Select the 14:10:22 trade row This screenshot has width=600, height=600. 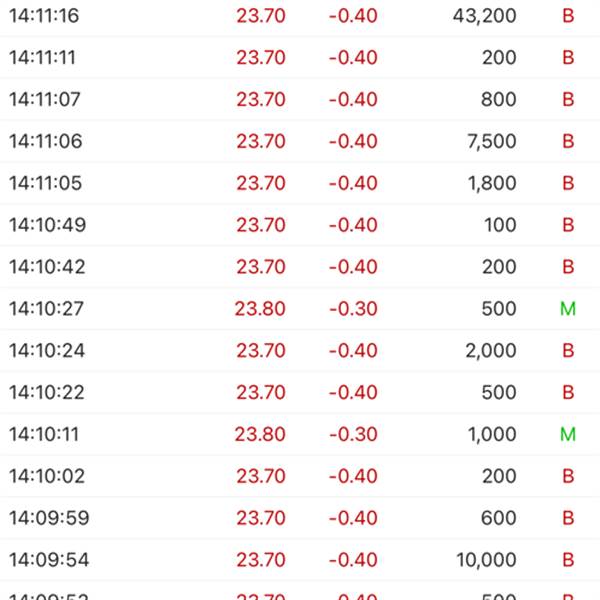click(300, 392)
